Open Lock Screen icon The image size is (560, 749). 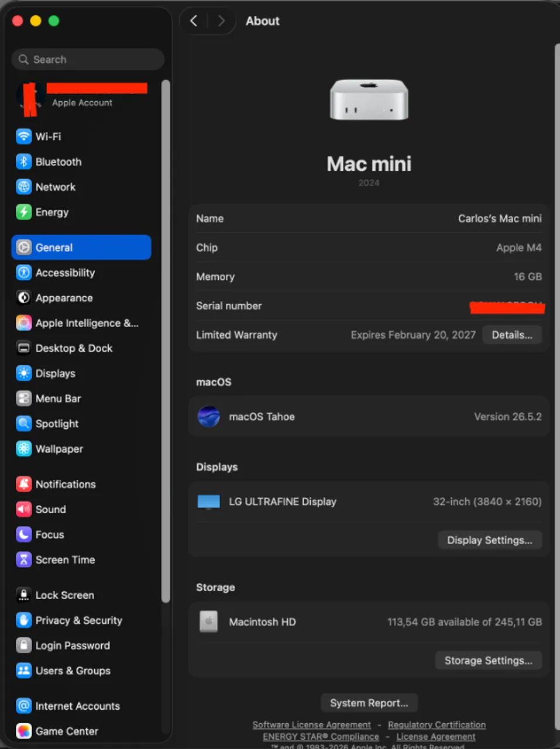(23, 595)
